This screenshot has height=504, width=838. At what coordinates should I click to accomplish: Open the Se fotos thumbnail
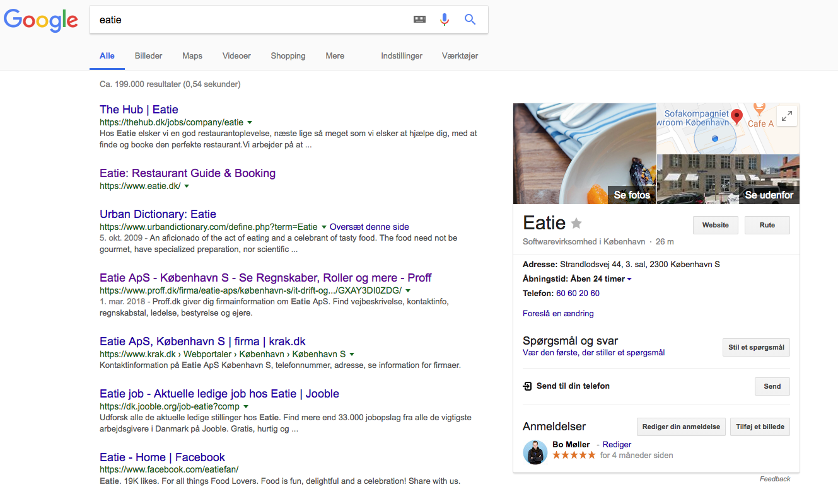coord(585,154)
